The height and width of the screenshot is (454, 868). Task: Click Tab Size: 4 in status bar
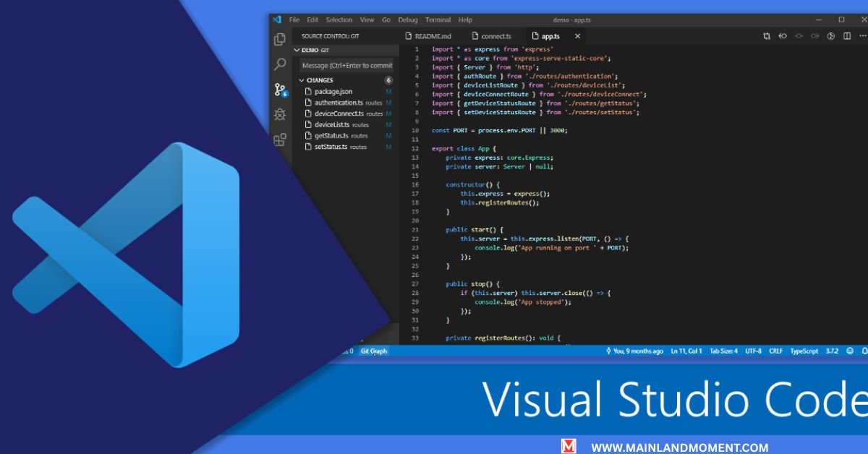723,351
